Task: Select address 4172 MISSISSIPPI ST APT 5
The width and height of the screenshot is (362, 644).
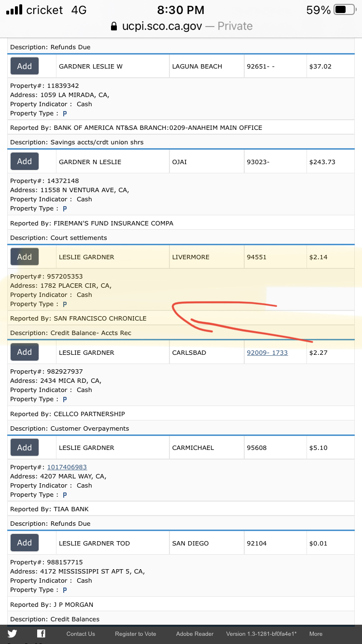Action: (x=78, y=571)
